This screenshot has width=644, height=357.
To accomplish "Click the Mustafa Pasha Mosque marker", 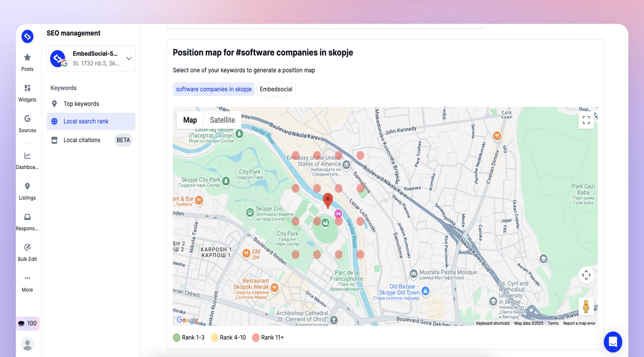I will [414, 273].
